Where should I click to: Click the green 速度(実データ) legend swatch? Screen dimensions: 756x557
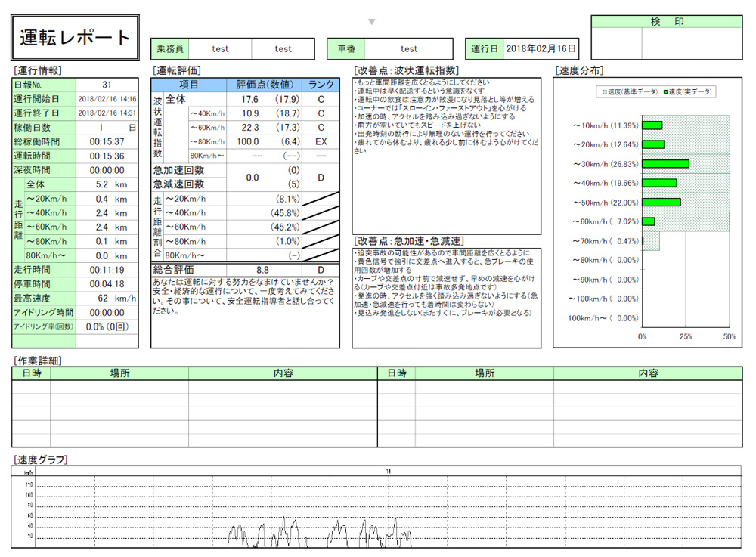click(667, 92)
